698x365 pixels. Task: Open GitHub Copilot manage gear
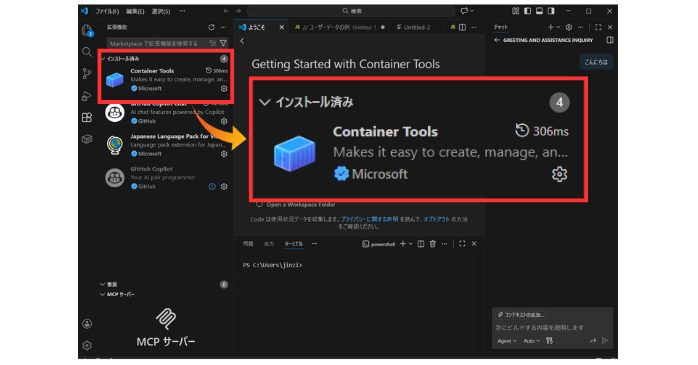224,187
